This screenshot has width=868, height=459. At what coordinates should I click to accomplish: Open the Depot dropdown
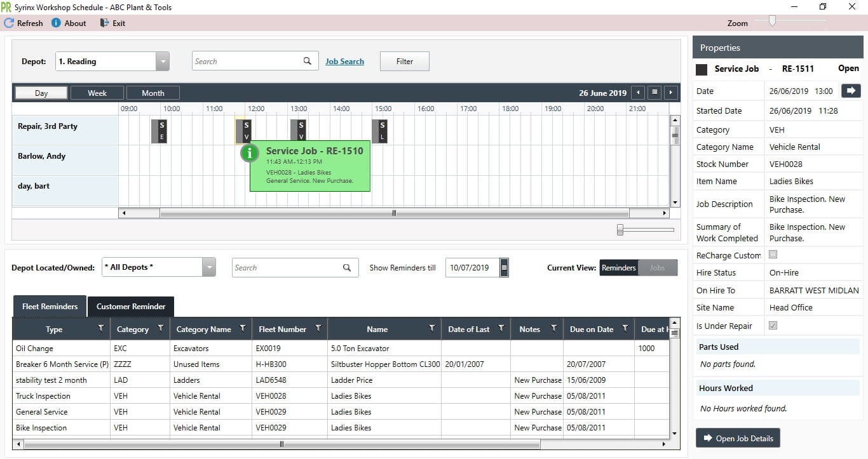coord(163,62)
